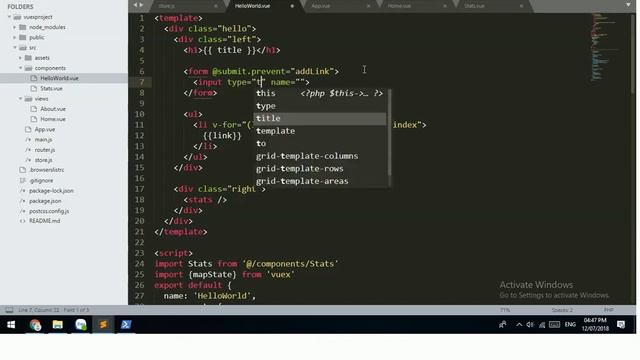Collapse the vuexproject root folder
Screen dimensions: 640x360
tap(9, 17)
